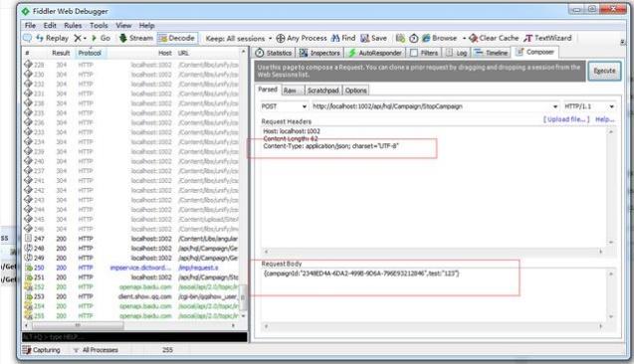Switch to the AutoResponder tab
The height and width of the screenshot is (364, 634).
click(x=375, y=53)
